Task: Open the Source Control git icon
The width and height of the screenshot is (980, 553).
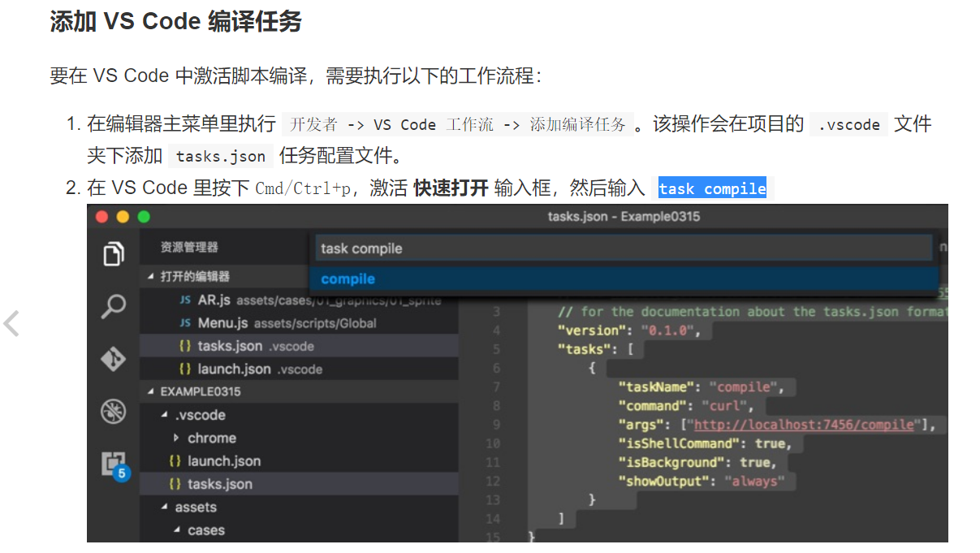Action: (114, 358)
